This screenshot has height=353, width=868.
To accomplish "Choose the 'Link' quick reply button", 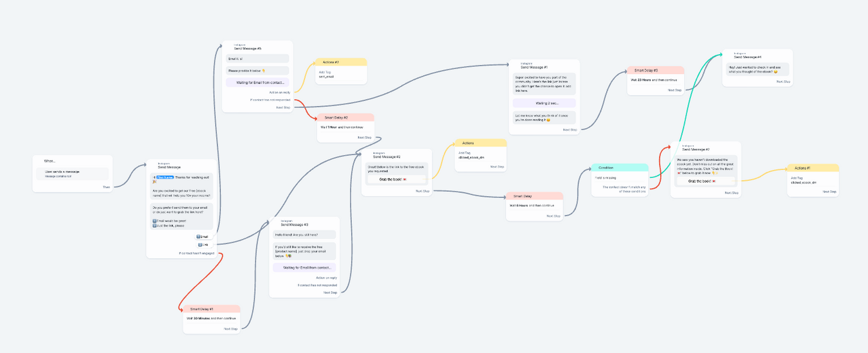I will point(203,245).
